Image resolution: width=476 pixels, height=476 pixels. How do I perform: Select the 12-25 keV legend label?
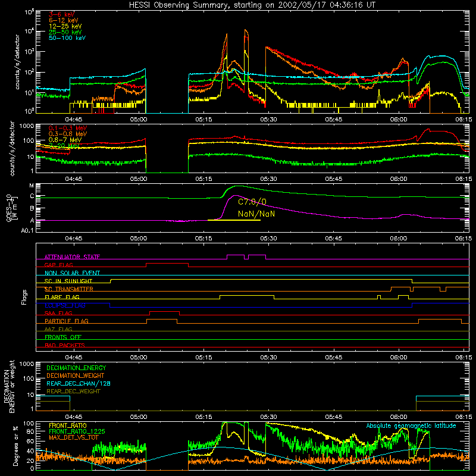point(65,26)
